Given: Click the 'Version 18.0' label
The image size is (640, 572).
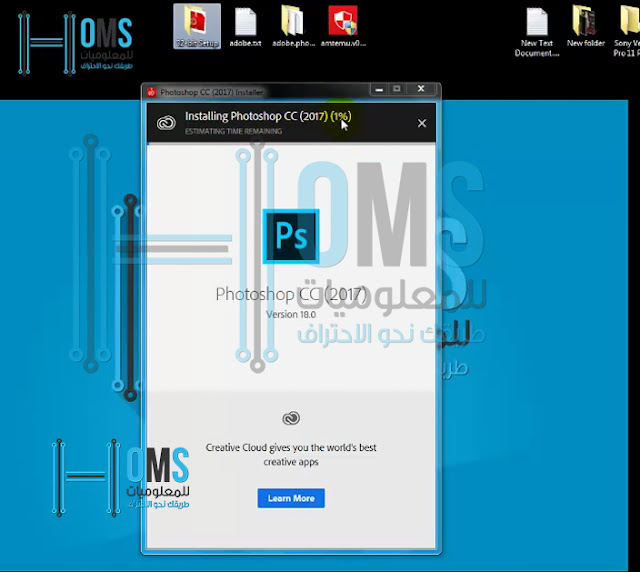Looking at the screenshot, I should click(x=291, y=314).
